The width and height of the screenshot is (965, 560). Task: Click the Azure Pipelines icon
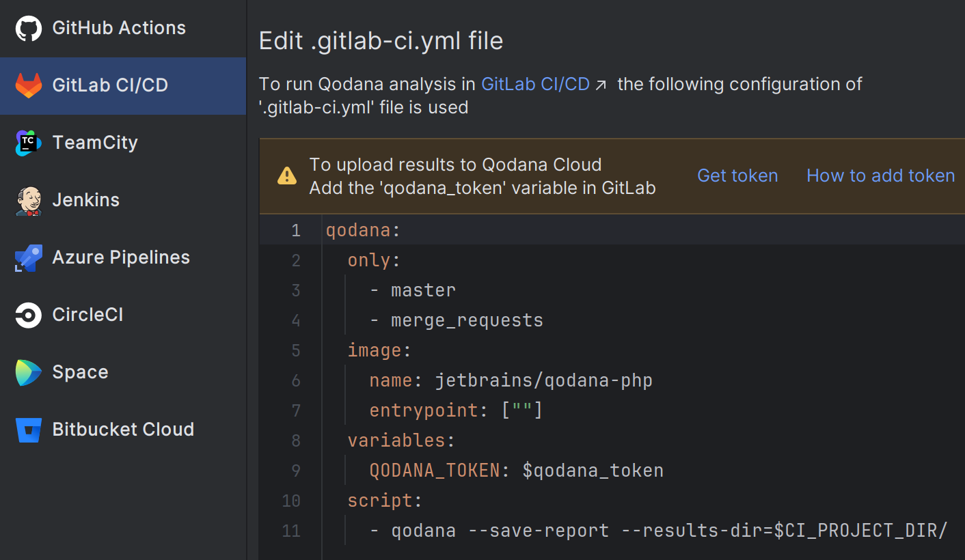coord(27,257)
